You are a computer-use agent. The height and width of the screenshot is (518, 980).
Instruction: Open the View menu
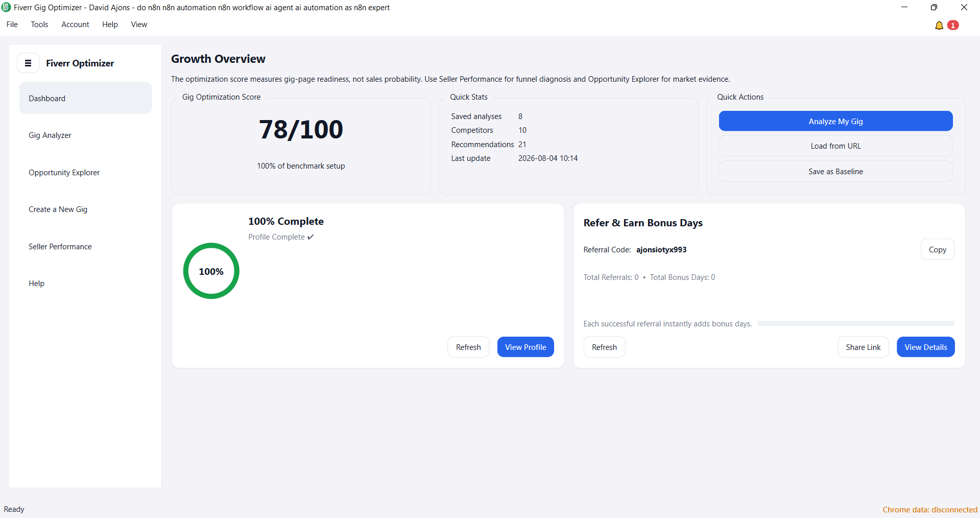pos(139,25)
